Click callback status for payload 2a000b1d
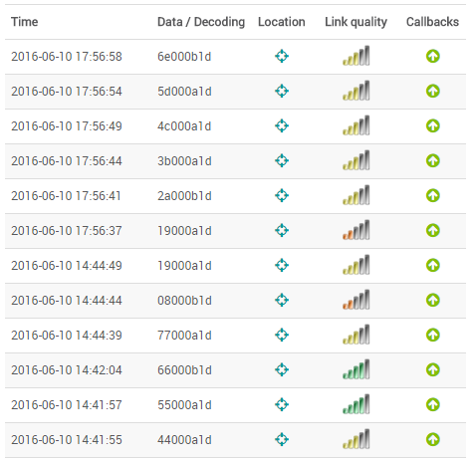This screenshot has height=462, width=476. click(x=432, y=195)
